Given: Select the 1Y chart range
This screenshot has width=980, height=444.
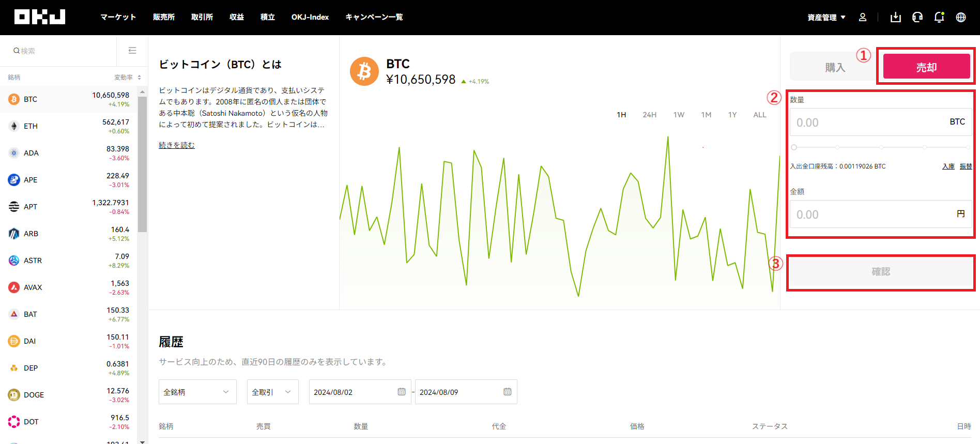Looking at the screenshot, I should (732, 115).
